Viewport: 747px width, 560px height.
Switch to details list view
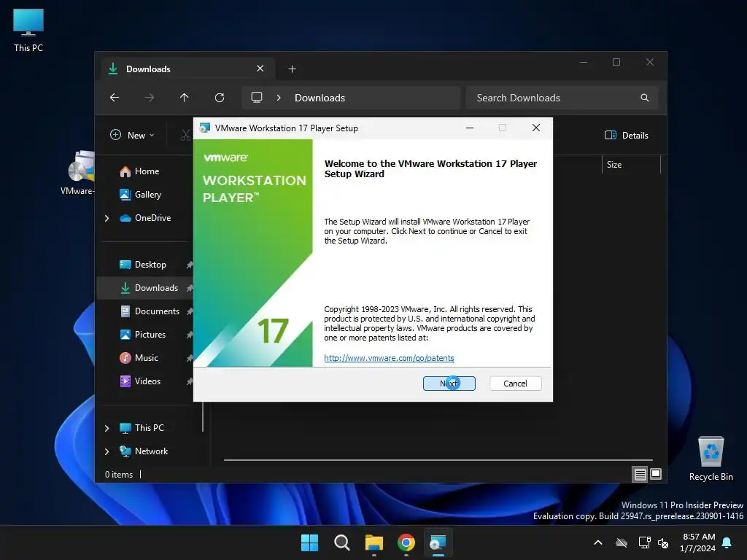(640, 474)
